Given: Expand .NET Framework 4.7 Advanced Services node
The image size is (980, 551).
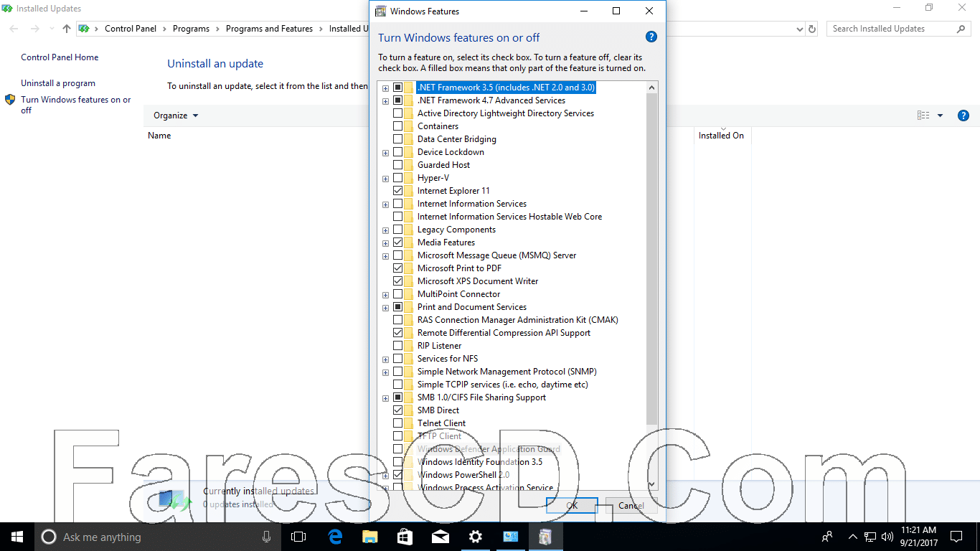Looking at the screenshot, I should pos(386,101).
